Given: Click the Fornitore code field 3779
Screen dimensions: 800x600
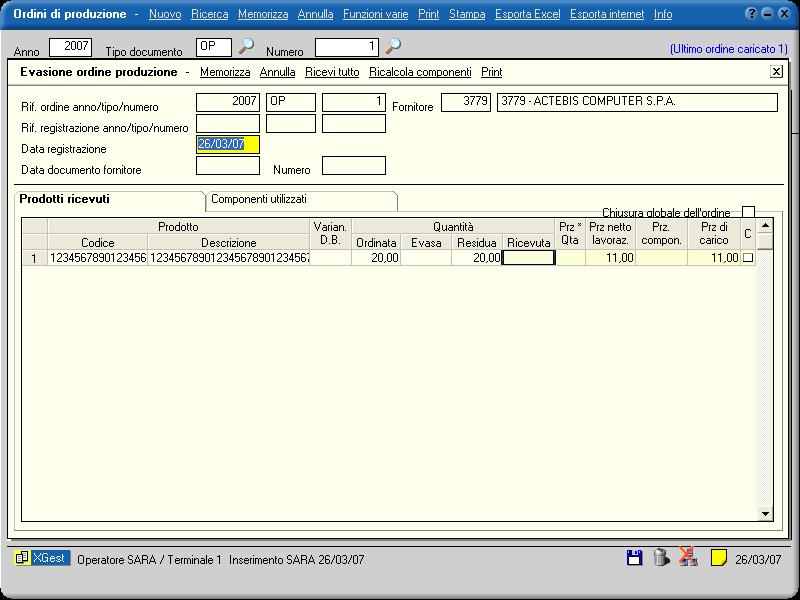Looking at the screenshot, I should point(466,102).
